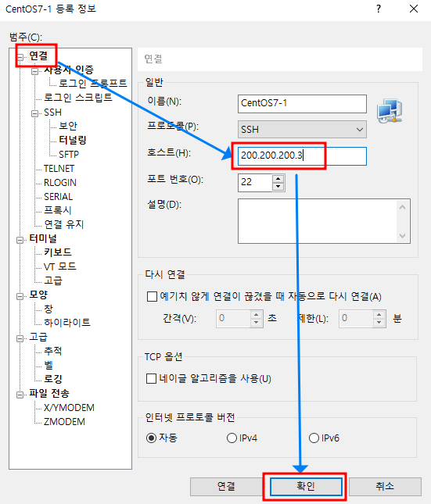
Task: Select 터미널 category in the tree
Action: [x=43, y=238]
